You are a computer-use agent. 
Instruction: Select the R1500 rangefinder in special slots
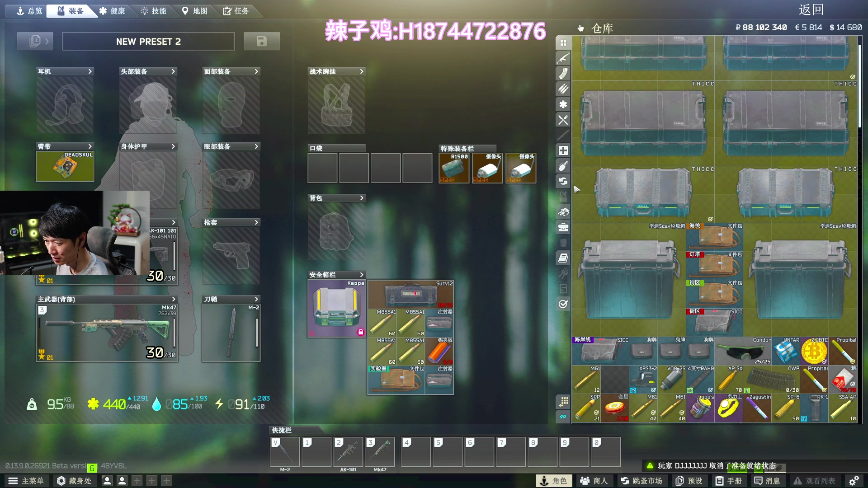[454, 168]
